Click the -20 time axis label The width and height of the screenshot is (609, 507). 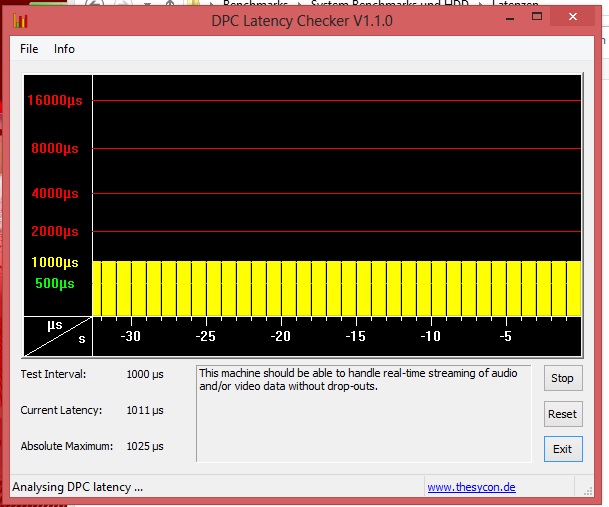[x=280, y=336]
